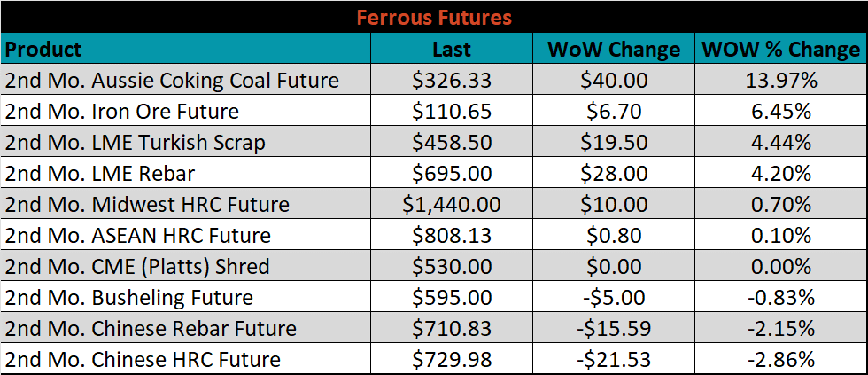Select the ASEAN HRC Future cell
The image size is (868, 375).
(186, 235)
